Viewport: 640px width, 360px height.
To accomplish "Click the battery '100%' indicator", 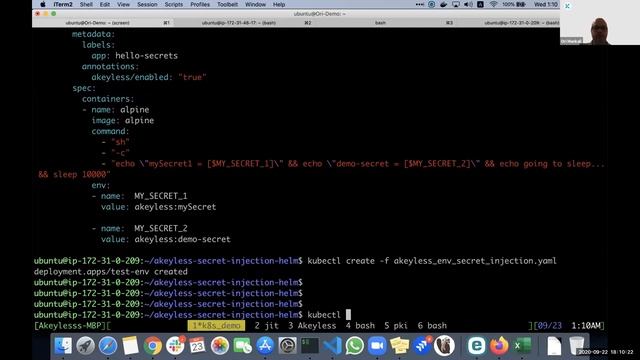I will (513, 4).
